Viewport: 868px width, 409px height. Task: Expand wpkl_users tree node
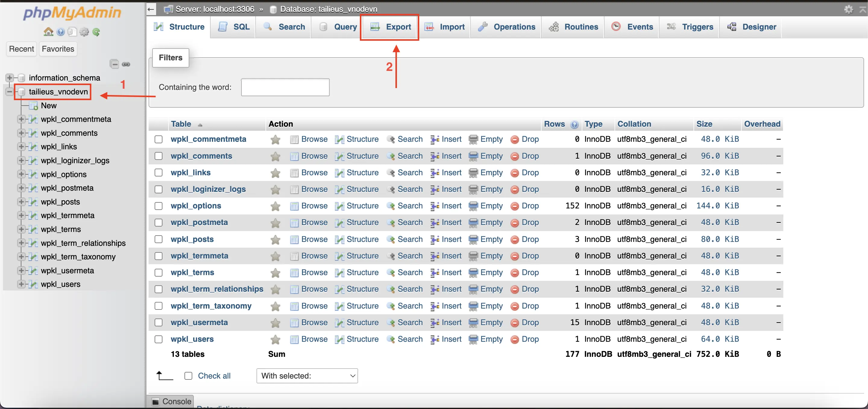tap(21, 284)
